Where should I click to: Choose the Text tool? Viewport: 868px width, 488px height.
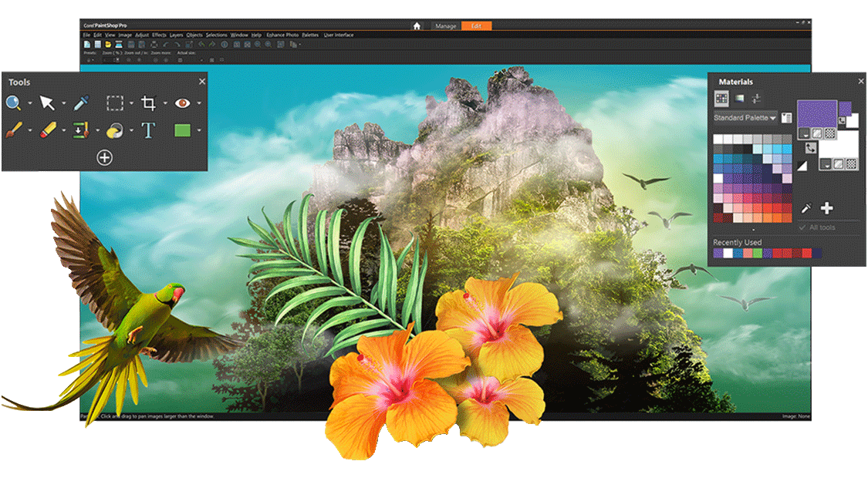(x=149, y=130)
